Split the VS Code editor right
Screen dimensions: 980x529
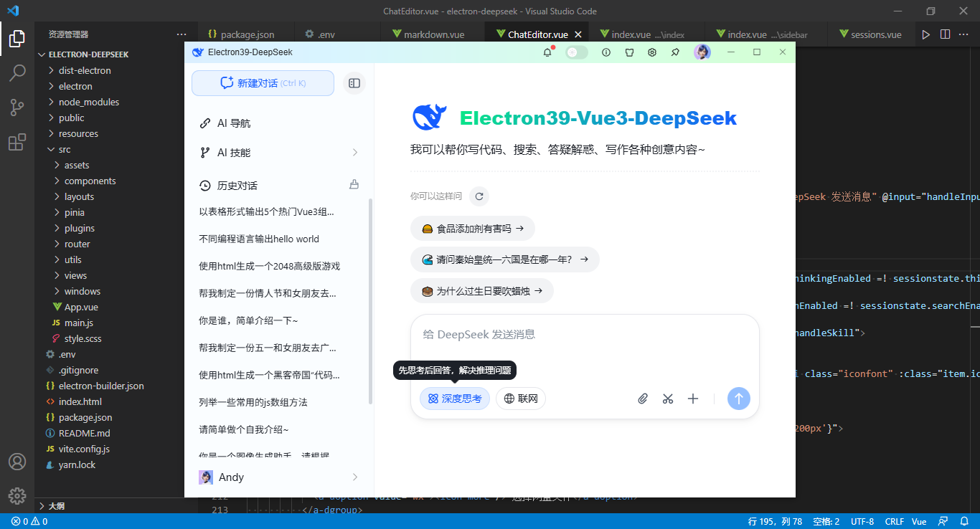click(946, 34)
